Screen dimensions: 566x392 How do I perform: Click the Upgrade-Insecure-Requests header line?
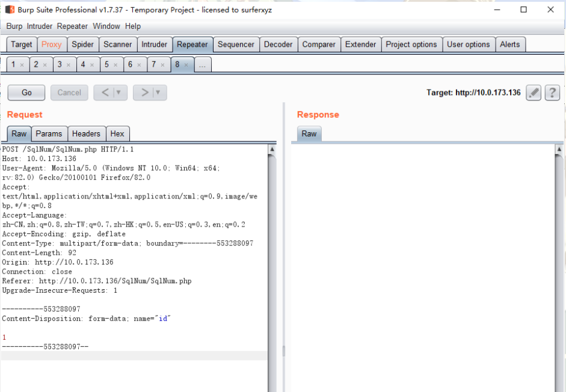click(60, 290)
